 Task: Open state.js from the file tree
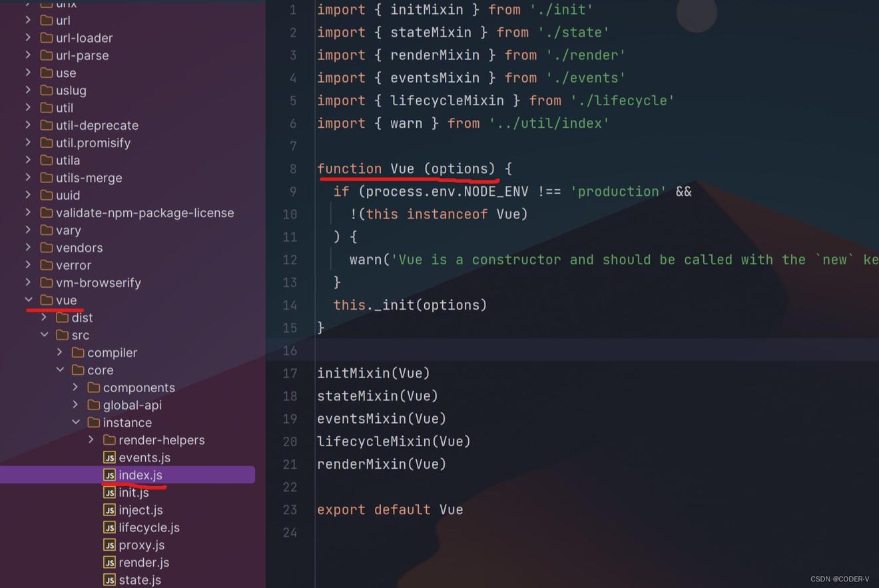pyautogui.click(x=139, y=580)
